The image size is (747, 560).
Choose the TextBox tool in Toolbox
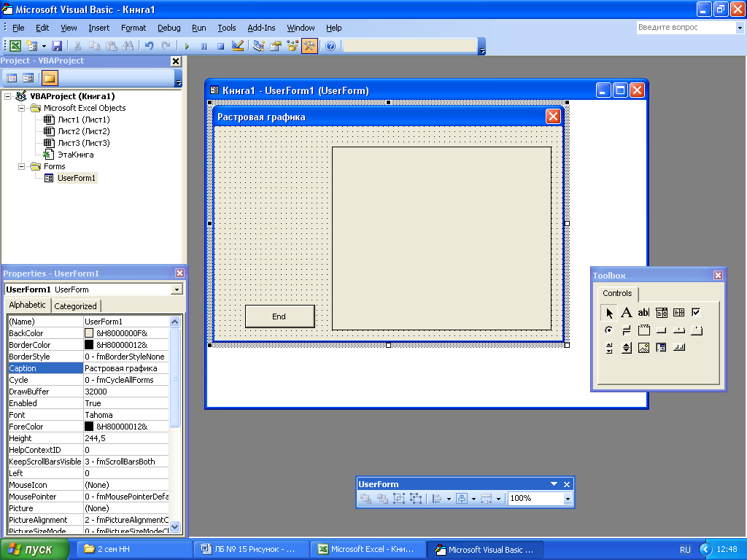pos(643,312)
